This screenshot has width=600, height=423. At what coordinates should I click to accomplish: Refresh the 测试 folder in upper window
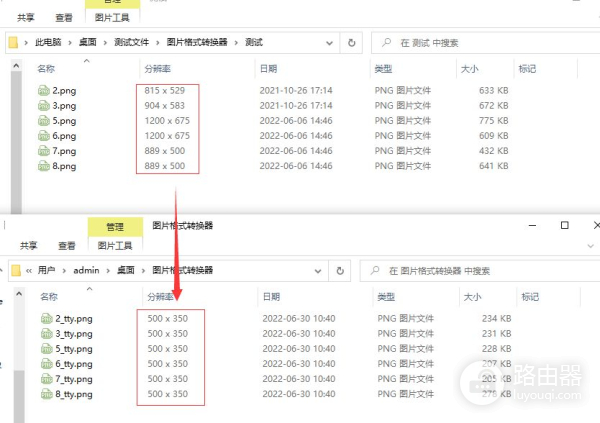pos(352,42)
